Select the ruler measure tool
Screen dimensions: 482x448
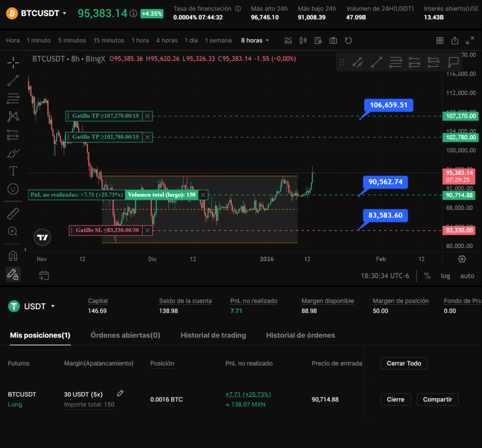click(13, 214)
